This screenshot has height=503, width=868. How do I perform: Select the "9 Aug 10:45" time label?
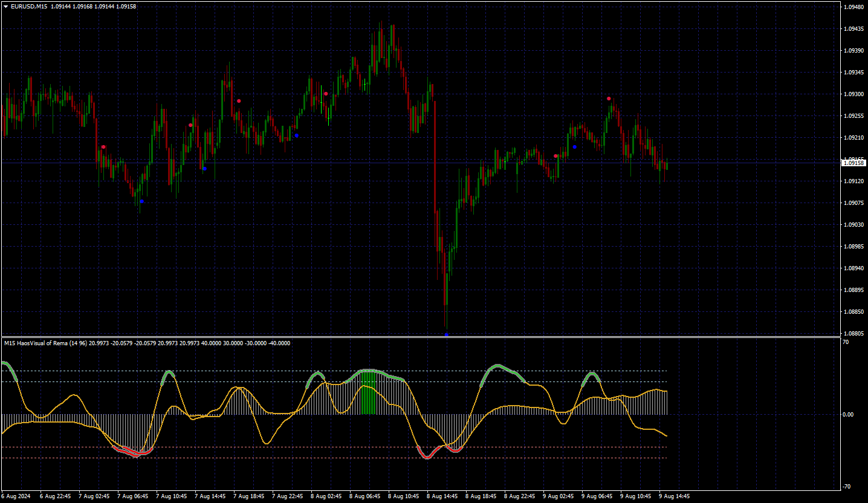[x=636, y=496]
